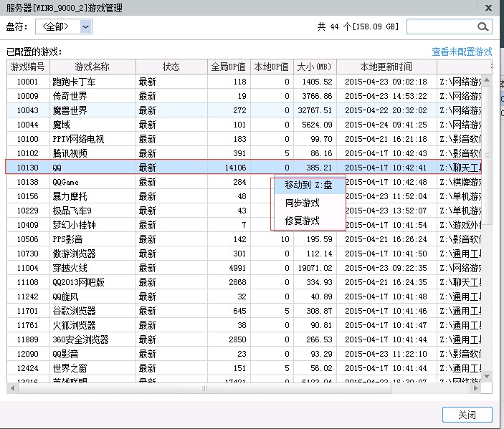The image size is (504, 429).
Task: Select the 跑跑卡丁车 game row
Action: pos(244,82)
